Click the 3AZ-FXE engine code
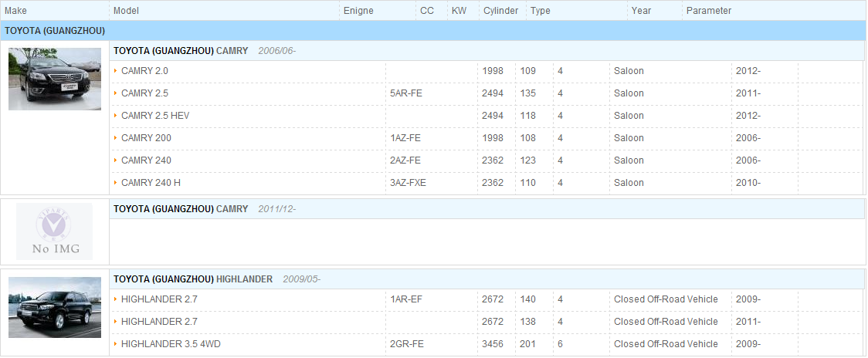Image resolution: width=868 pixels, height=358 pixels. click(x=408, y=183)
